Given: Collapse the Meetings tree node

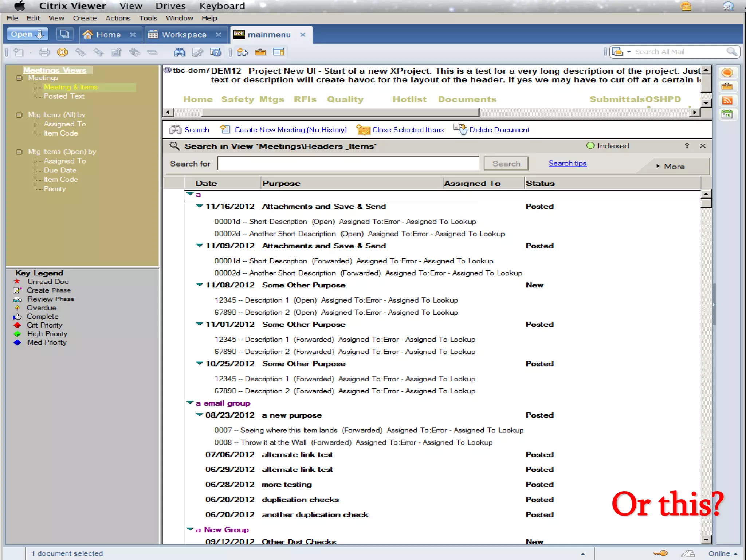Looking at the screenshot, I should (x=19, y=78).
